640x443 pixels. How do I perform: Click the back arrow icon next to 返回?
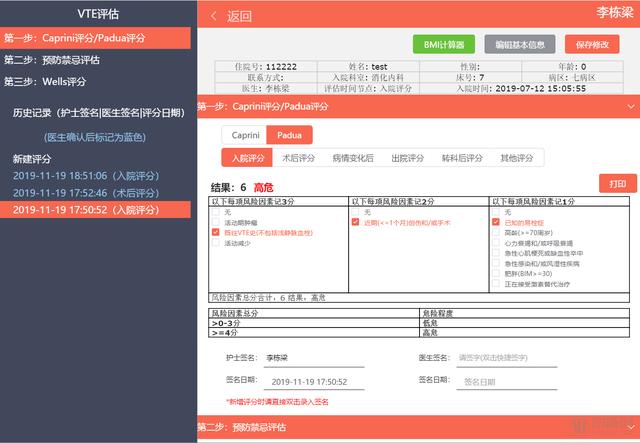[x=213, y=16]
